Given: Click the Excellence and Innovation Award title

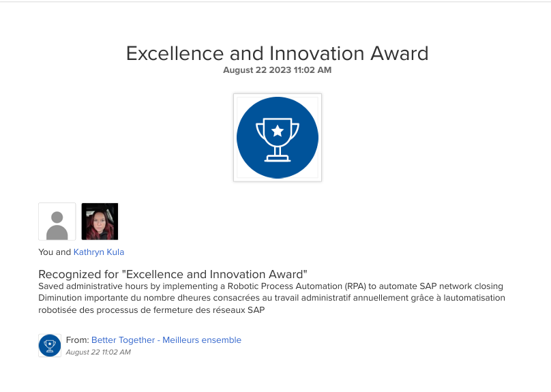Looking at the screenshot, I should coord(277,53).
